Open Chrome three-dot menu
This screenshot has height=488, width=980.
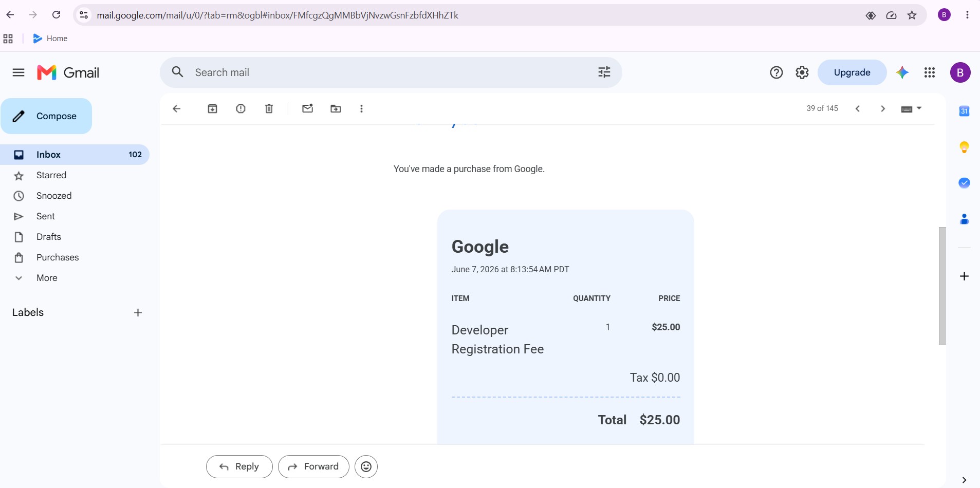[x=967, y=15]
